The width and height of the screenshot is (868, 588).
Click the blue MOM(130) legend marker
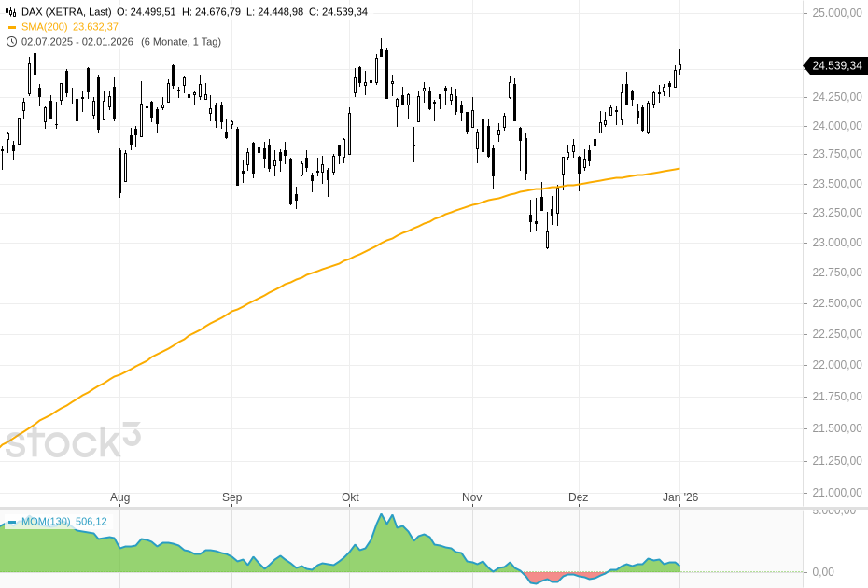[x=12, y=522]
